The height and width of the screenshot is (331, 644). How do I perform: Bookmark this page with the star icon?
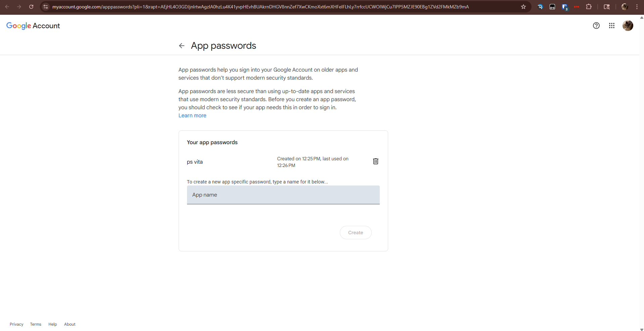point(523,7)
